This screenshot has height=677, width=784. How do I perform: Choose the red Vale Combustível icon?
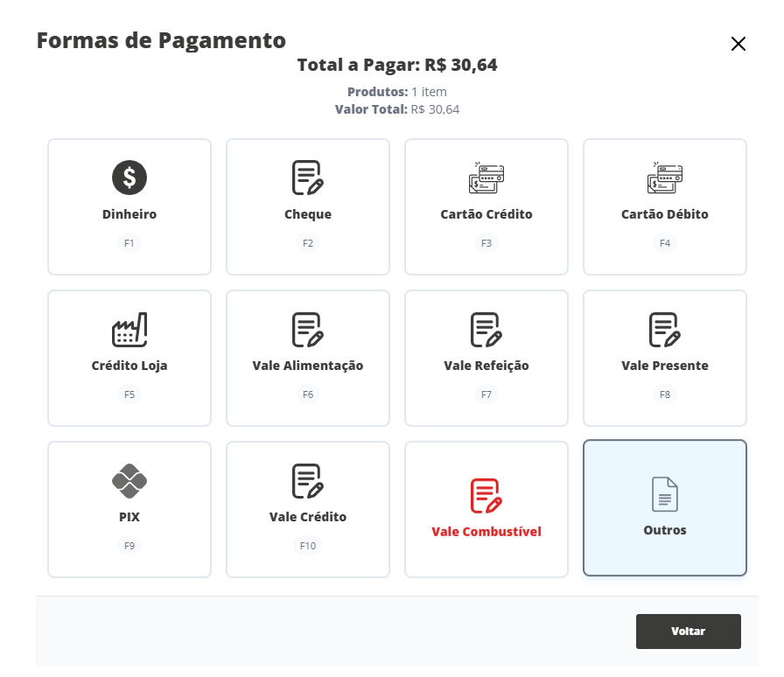(486, 496)
